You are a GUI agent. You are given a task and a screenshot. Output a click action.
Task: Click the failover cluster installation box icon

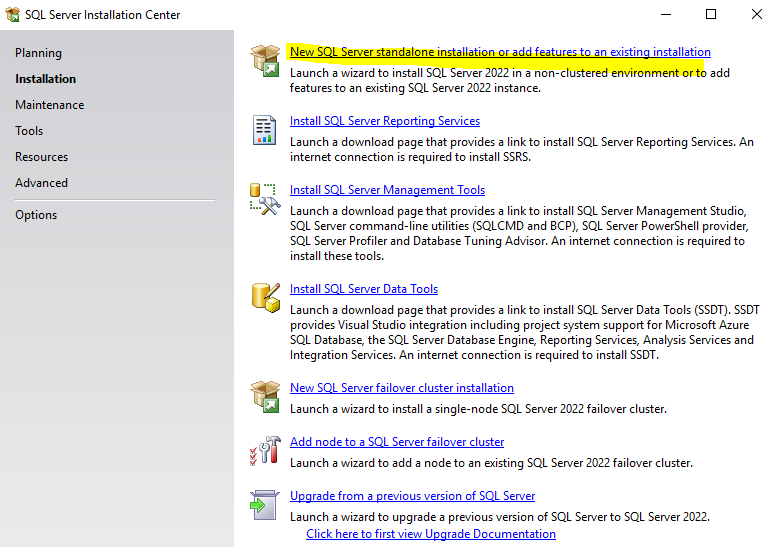(x=266, y=396)
